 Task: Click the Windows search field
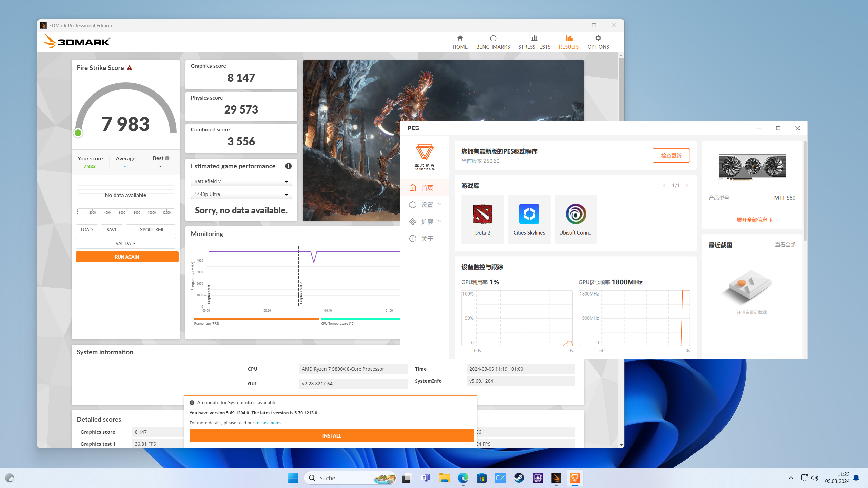[x=346, y=478]
